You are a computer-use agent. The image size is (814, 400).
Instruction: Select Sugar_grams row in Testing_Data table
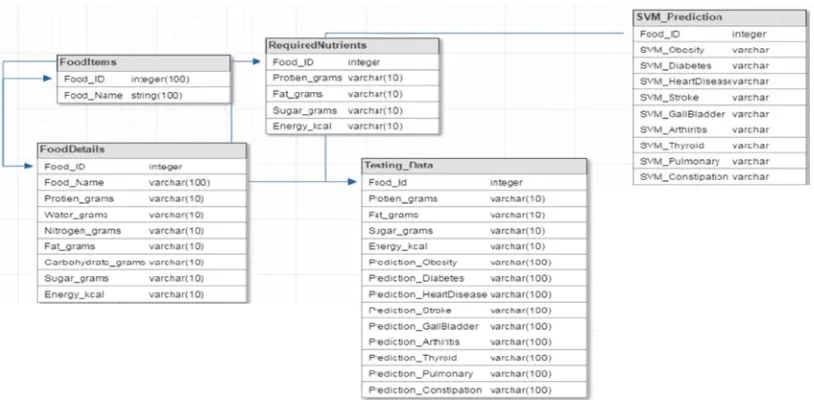tap(474, 230)
